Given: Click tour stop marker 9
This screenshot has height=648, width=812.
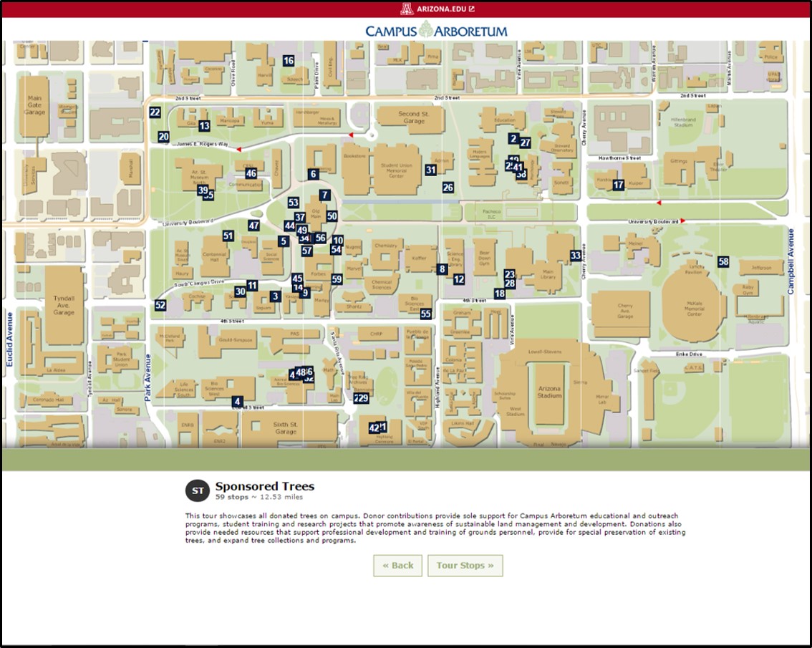Looking at the screenshot, I should 305,293.
